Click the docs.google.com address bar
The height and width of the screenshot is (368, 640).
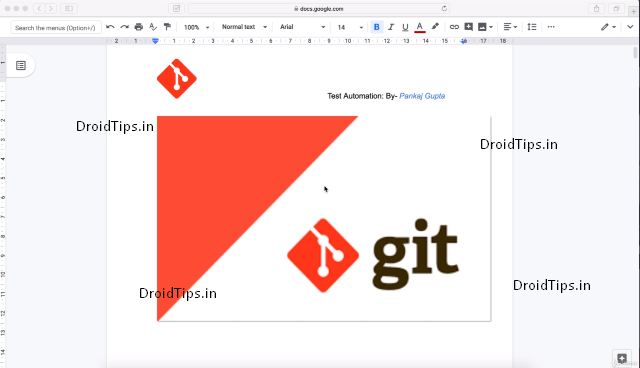(x=319, y=9)
